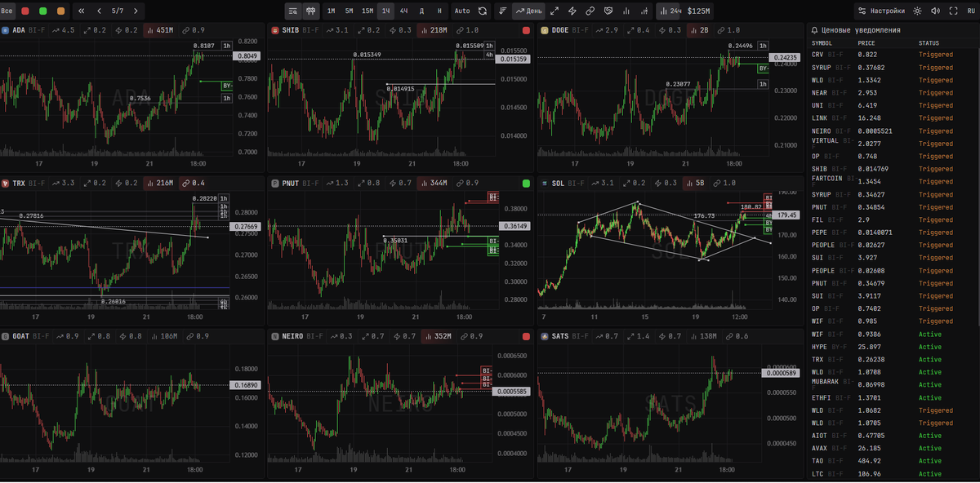Switch timeframe to Д

pos(421,11)
